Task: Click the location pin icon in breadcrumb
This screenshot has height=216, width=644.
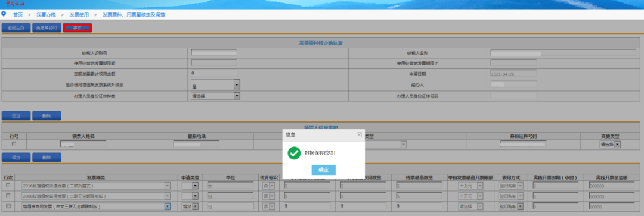Action: point(4,14)
